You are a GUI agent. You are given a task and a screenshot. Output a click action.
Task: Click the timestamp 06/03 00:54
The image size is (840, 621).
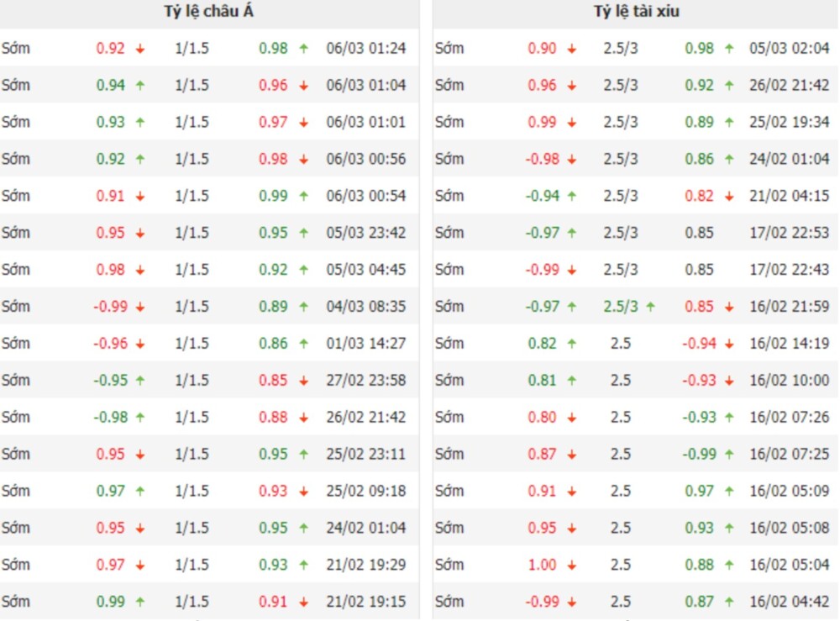pos(365,196)
